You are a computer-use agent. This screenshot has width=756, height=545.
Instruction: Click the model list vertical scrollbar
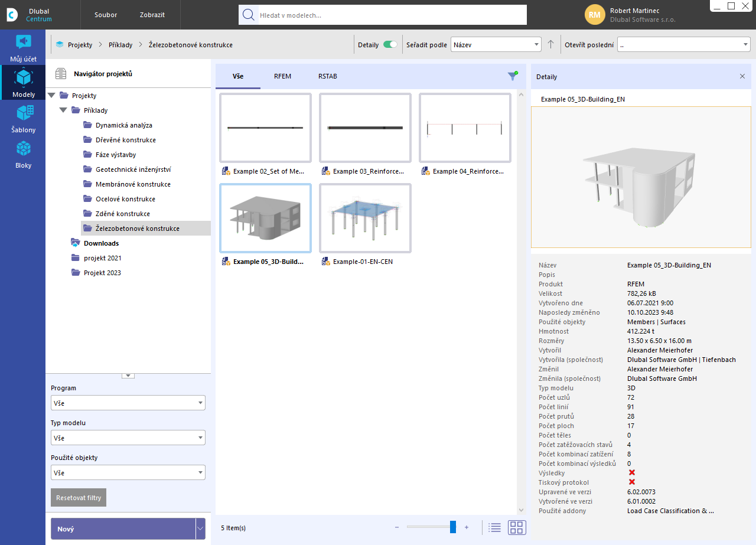pos(521,302)
